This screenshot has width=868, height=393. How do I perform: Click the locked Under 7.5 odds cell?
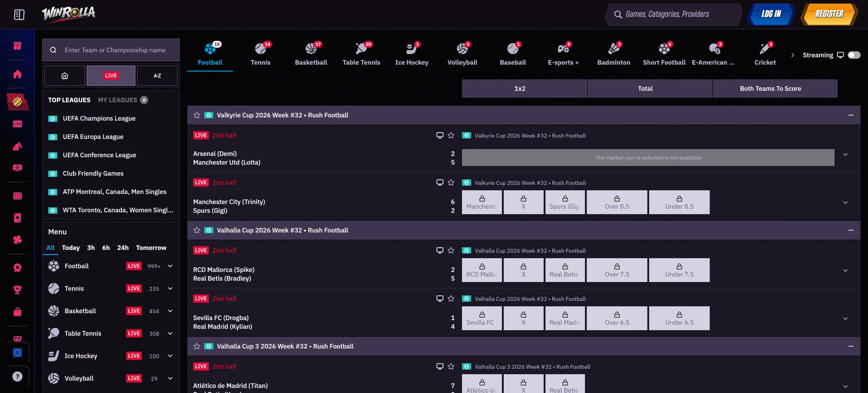679,270
